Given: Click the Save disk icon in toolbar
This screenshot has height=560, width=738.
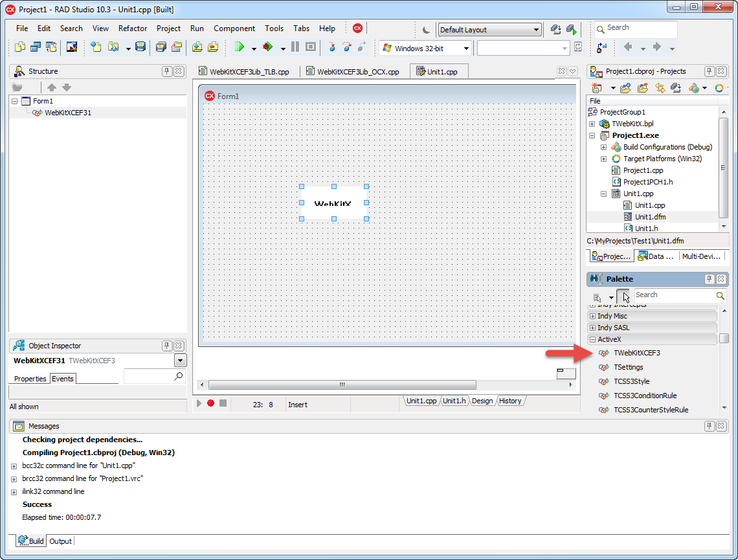Looking at the screenshot, I should point(140,47).
